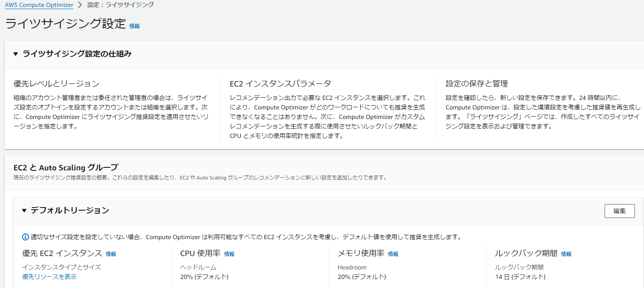Open the 情報 link beside ルックバック期間
644x288 pixels.
566,254
